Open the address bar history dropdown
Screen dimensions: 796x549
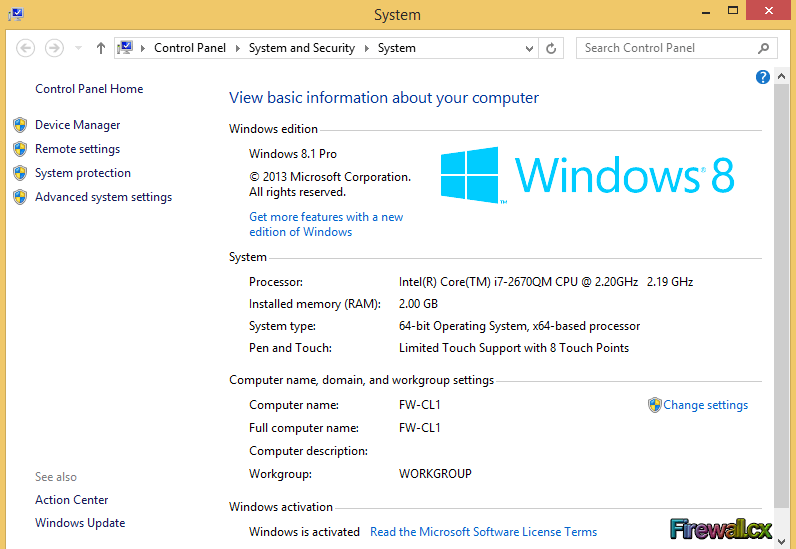pyautogui.click(x=529, y=49)
